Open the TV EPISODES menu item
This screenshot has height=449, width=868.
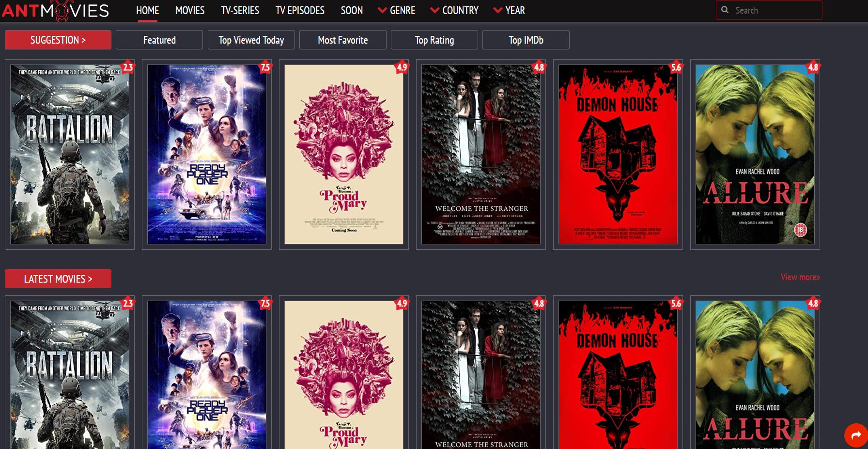(x=299, y=10)
